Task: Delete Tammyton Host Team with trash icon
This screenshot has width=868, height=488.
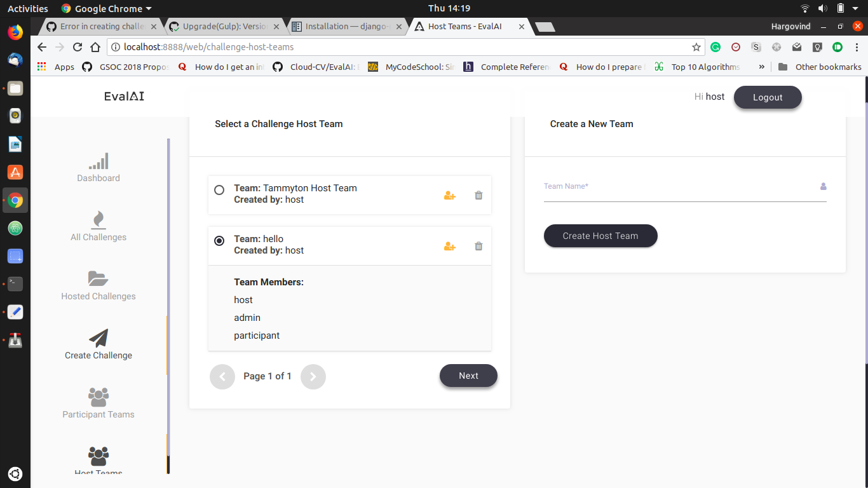Action: (478, 195)
